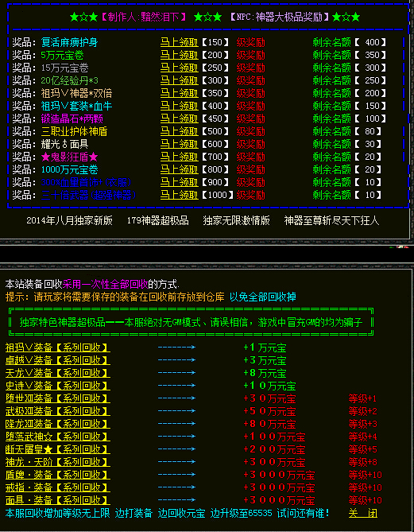The image size is (414, 532).
Task: Open 天龙V装备 series recycle link
Action: point(58,373)
